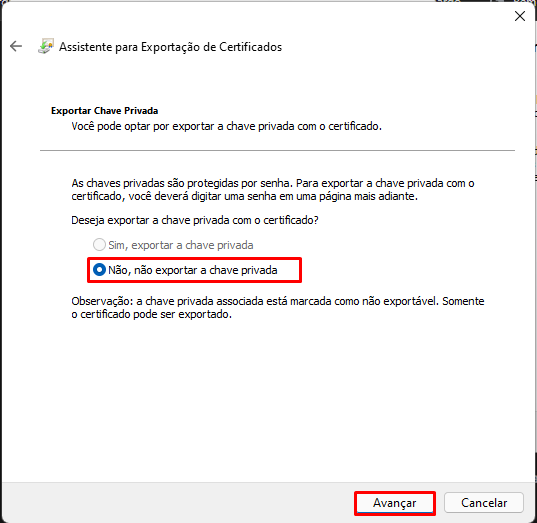Select the 'Sim, exportar a chave privada' radio circle
Screen dimensions: 537x523
tap(99, 245)
